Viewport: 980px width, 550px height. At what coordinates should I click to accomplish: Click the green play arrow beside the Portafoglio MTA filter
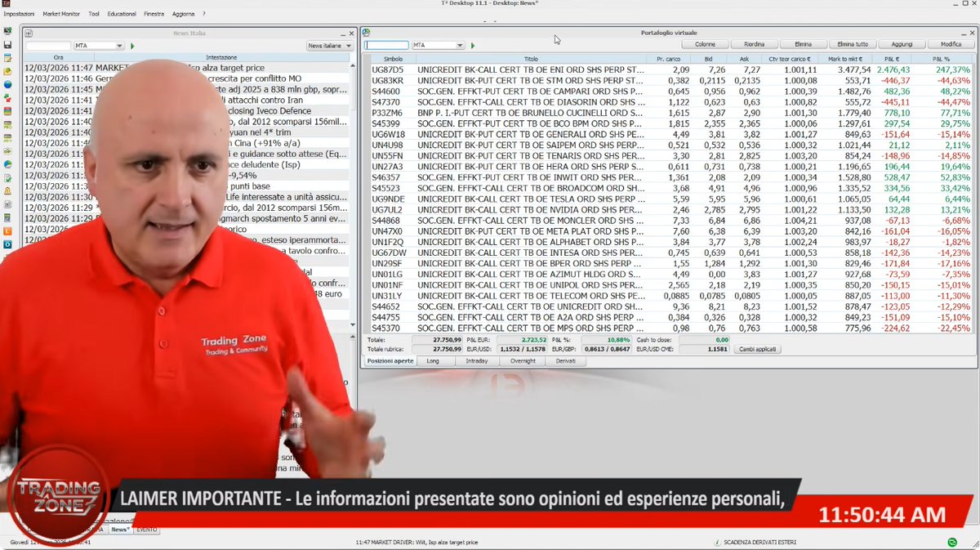(x=472, y=46)
